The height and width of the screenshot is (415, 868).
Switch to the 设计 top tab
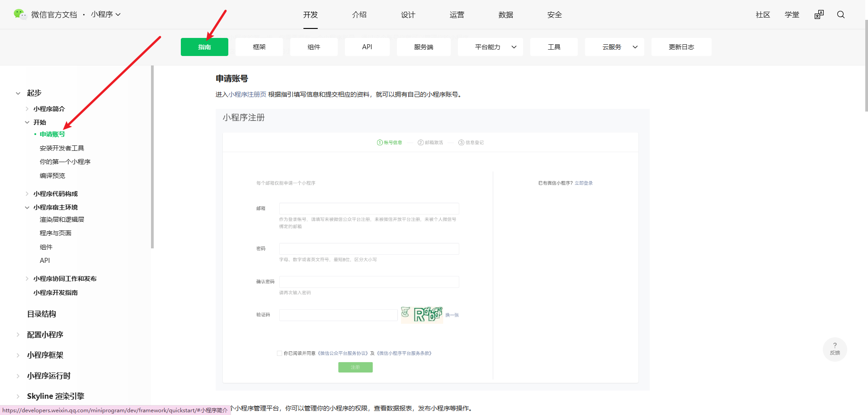tap(408, 15)
